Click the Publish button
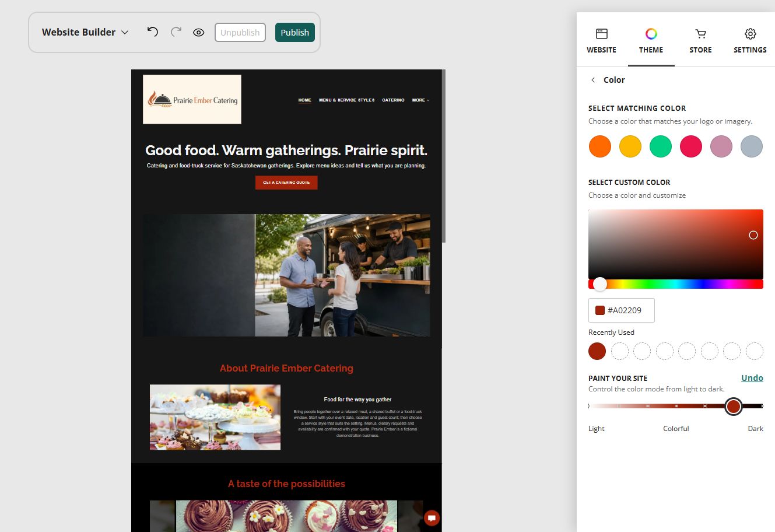The image size is (775, 532). [x=295, y=33]
